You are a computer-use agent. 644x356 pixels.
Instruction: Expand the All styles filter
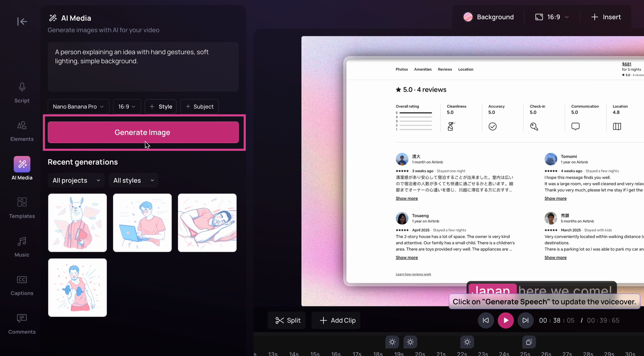point(133,180)
